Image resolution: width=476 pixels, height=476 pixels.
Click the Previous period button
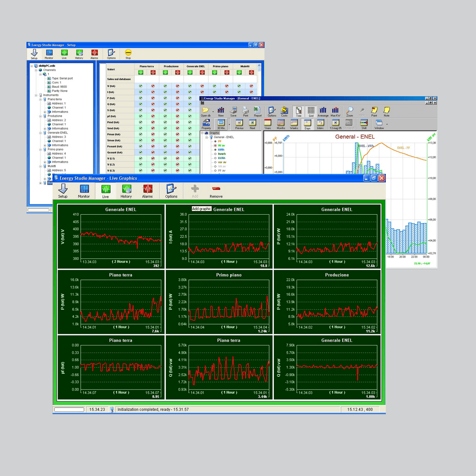tap(239, 123)
